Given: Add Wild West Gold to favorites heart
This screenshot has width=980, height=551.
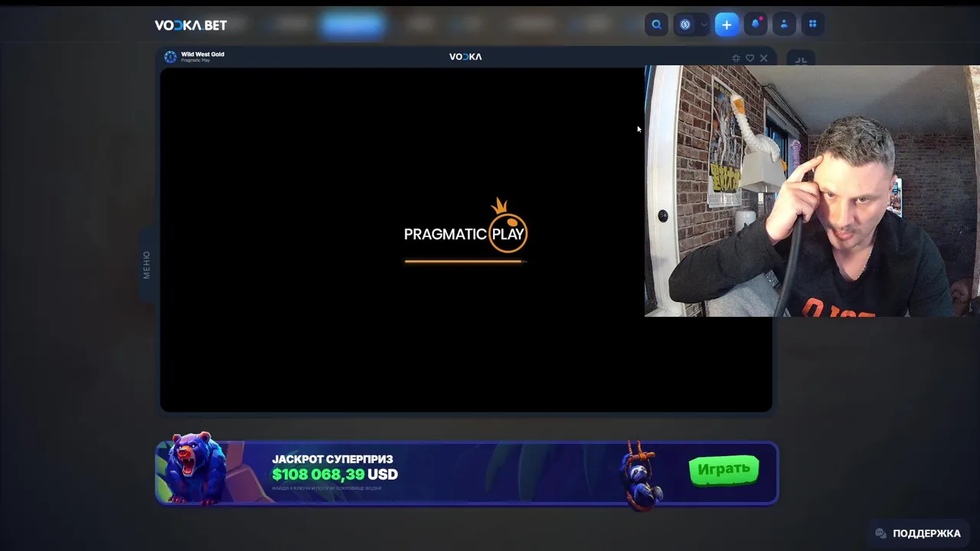Looking at the screenshot, I should pyautogui.click(x=750, y=58).
